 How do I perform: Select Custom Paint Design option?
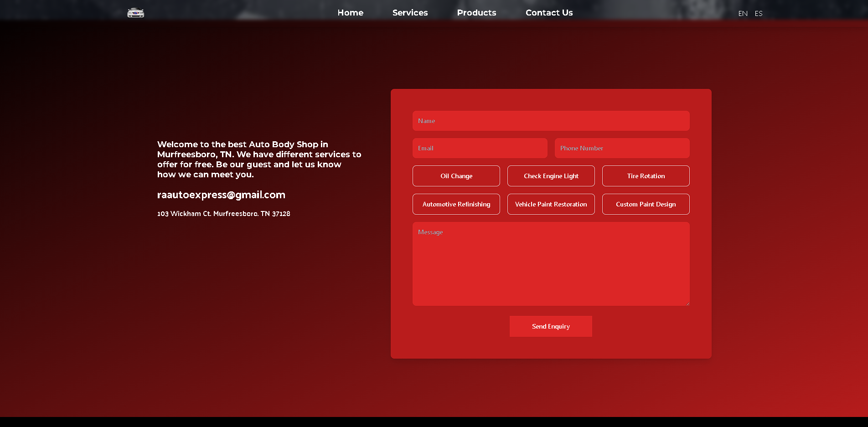point(646,204)
